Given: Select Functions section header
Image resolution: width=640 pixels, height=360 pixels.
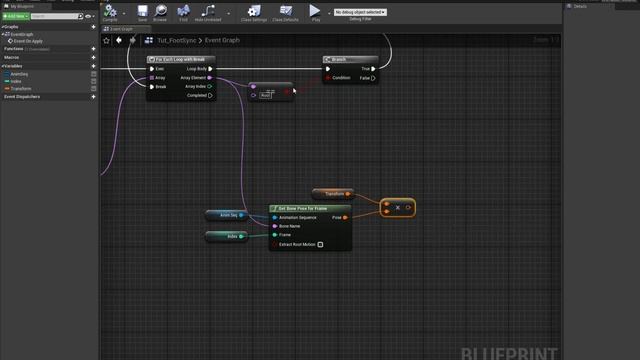Looking at the screenshot, I should (13, 49).
